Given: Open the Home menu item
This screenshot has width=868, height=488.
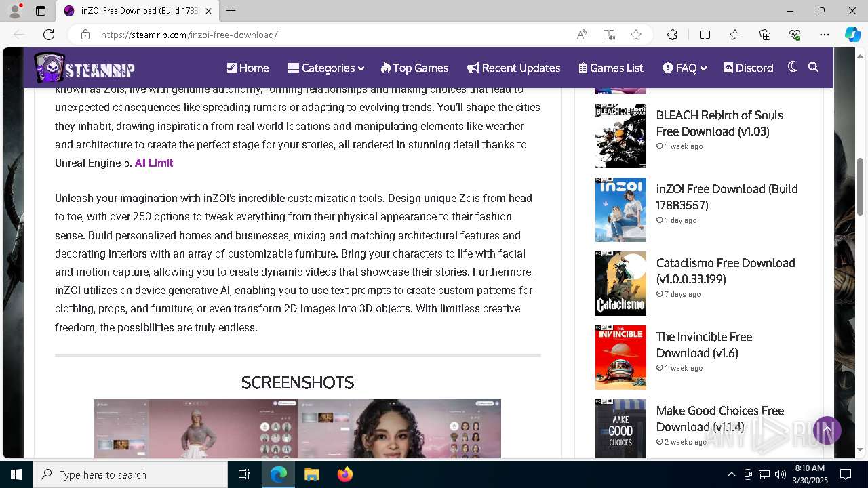Looking at the screenshot, I should tap(248, 68).
